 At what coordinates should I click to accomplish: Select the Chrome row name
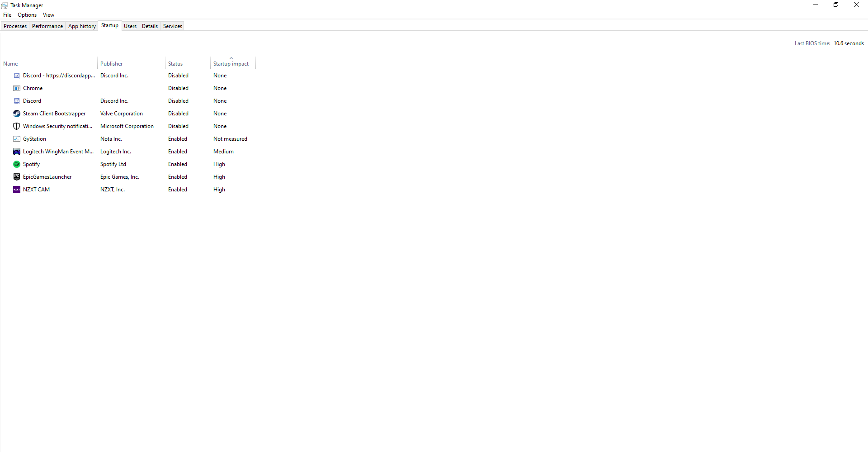click(33, 88)
